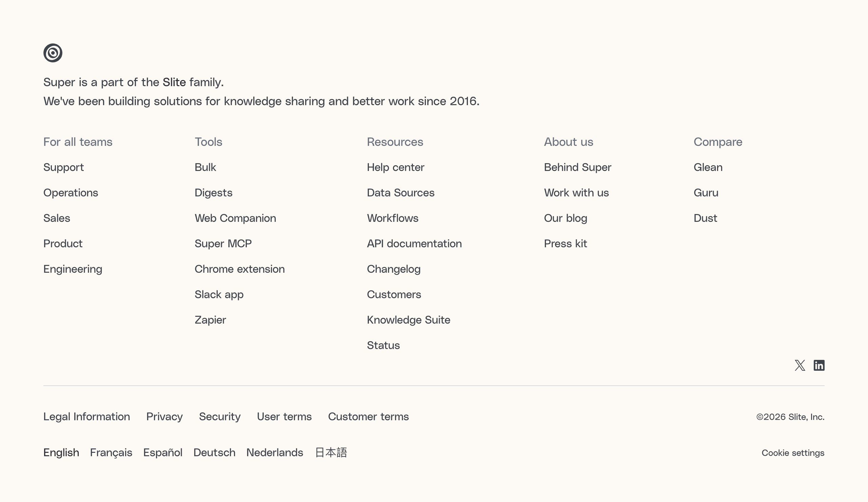Change language to 日本語
The height and width of the screenshot is (502, 868).
click(331, 452)
